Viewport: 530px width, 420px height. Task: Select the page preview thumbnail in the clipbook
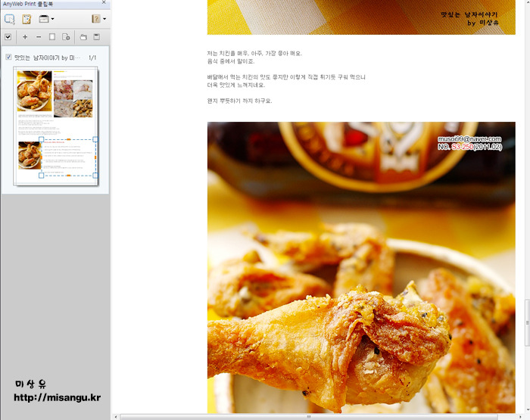pos(56,126)
